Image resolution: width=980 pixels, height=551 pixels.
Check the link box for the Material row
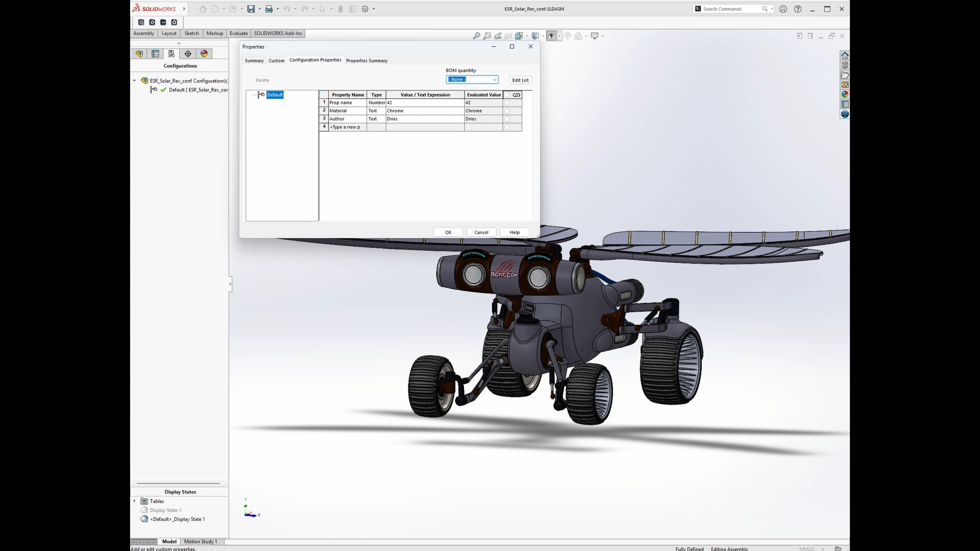click(x=507, y=111)
